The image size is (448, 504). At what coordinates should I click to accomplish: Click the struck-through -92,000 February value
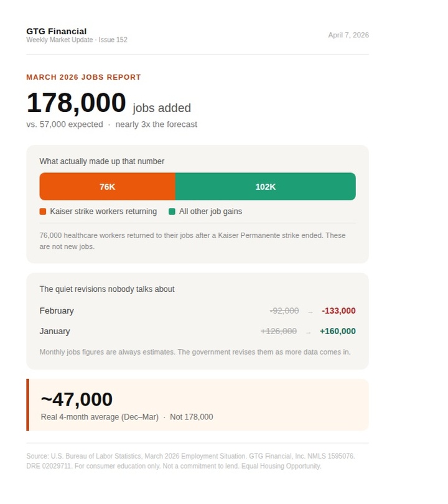[x=284, y=310]
